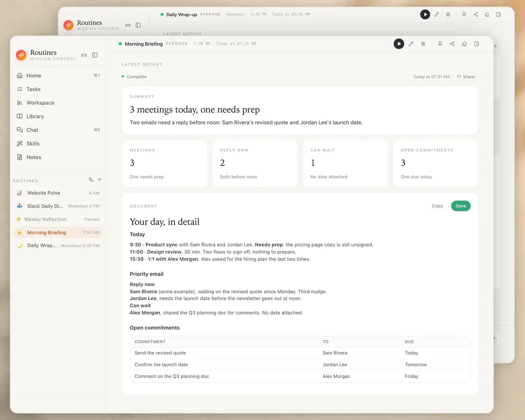Click the Routines logo in back window

(x=69, y=25)
